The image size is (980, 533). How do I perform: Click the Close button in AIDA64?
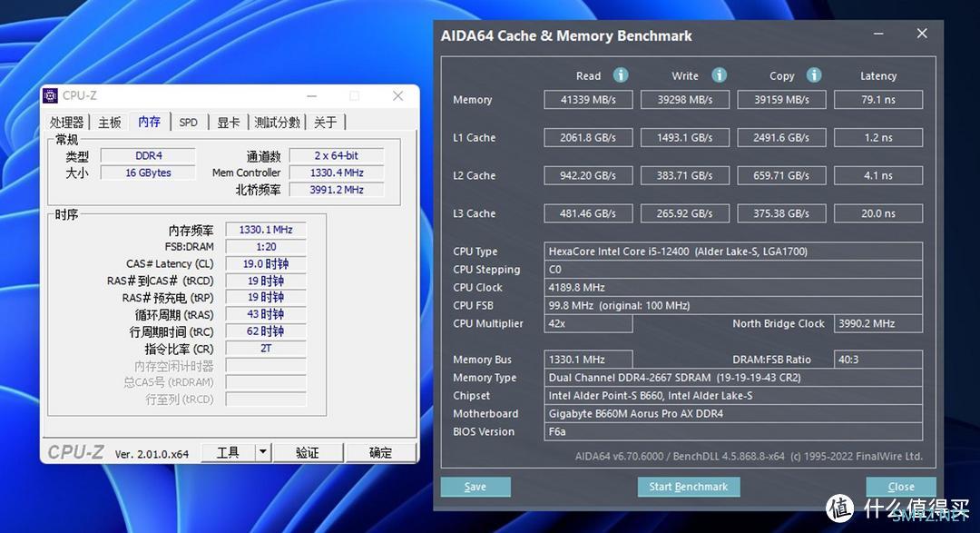tap(901, 487)
